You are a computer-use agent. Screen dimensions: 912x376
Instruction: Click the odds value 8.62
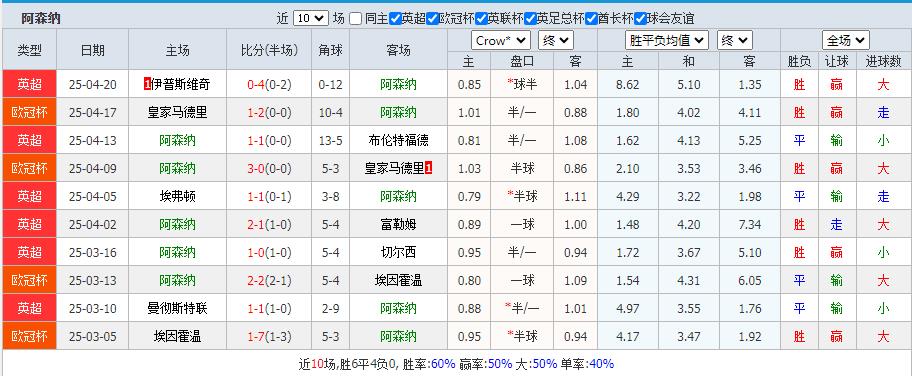627,84
